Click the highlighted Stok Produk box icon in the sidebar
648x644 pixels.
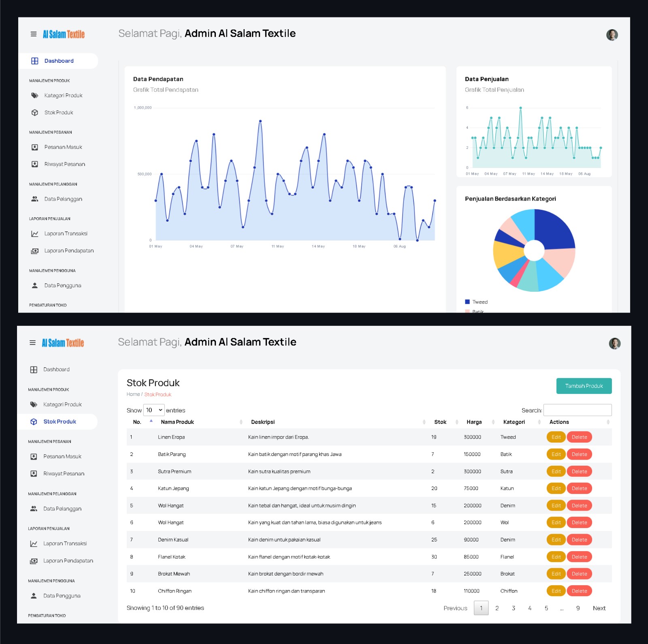click(34, 422)
